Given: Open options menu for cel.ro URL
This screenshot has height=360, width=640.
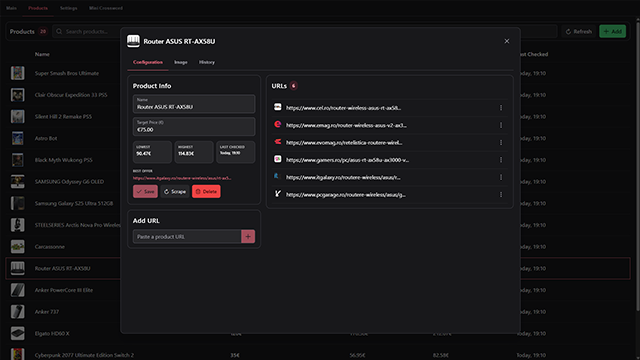Looking at the screenshot, I should click(501, 108).
